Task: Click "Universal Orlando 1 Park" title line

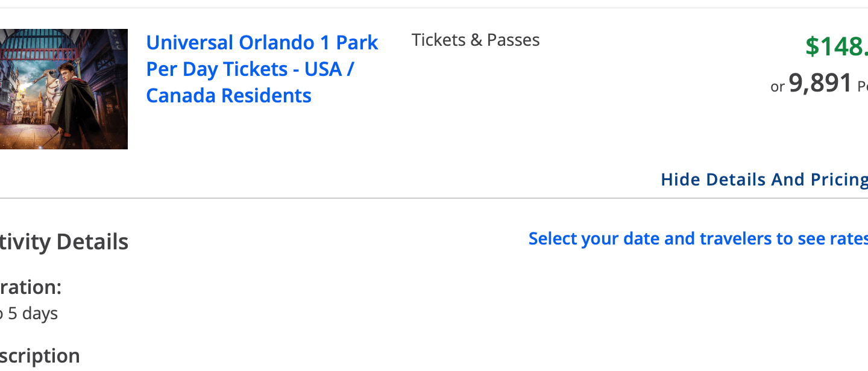Action: click(262, 43)
